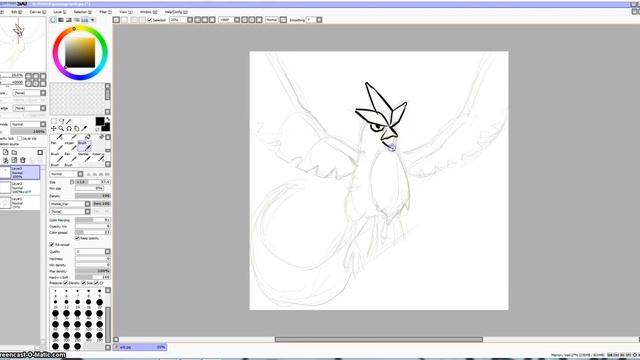Select the highlighted Brush tool preset
640x360 pixels.
coord(84,146)
